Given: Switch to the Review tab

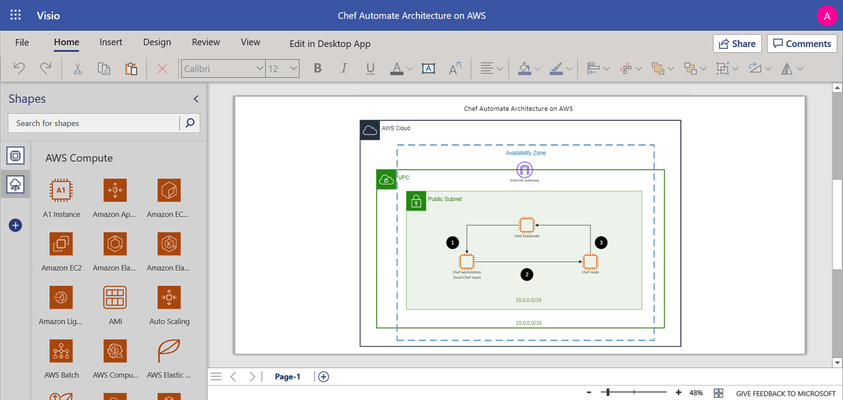Looking at the screenshot, I should 206,42.
